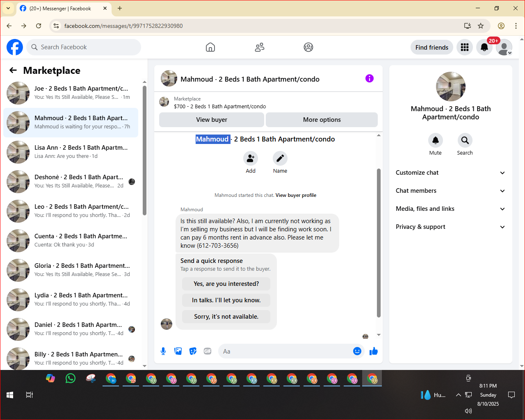525x420 pixels.
Task: Open Windows notification center icon
Action: pos(511,395)
